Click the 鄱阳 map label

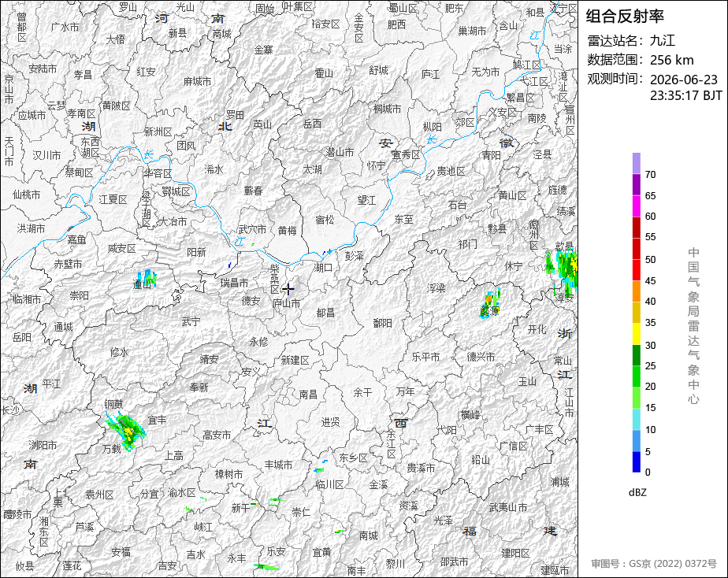pos(383,323)
